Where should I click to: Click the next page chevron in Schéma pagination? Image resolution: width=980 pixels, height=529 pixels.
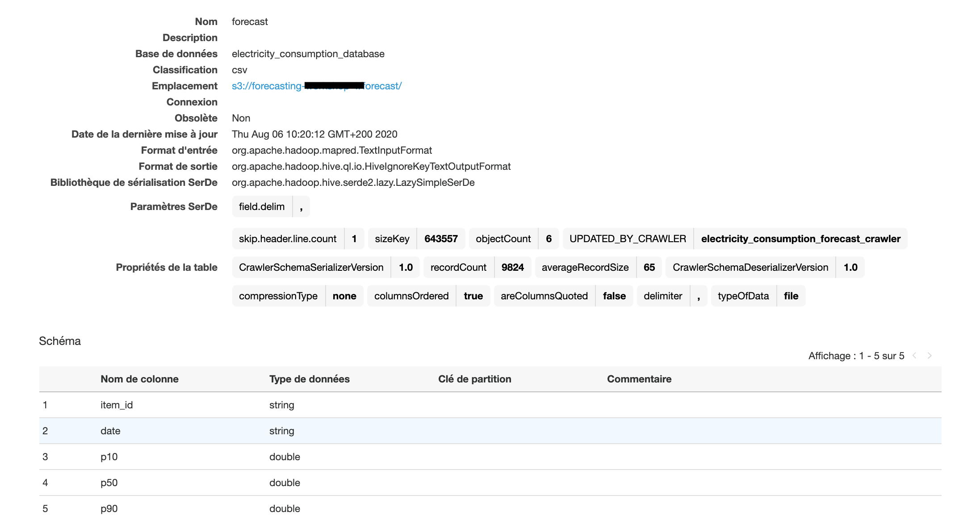point(930,356)
